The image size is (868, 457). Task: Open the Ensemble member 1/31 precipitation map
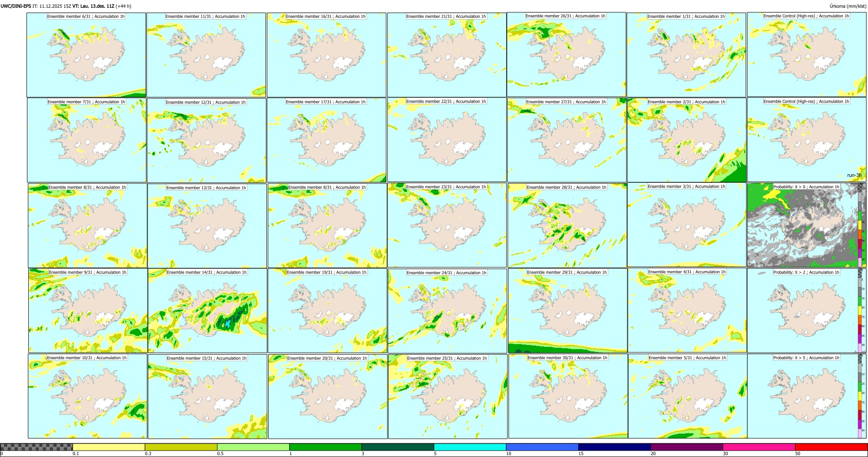pos(686,55)
